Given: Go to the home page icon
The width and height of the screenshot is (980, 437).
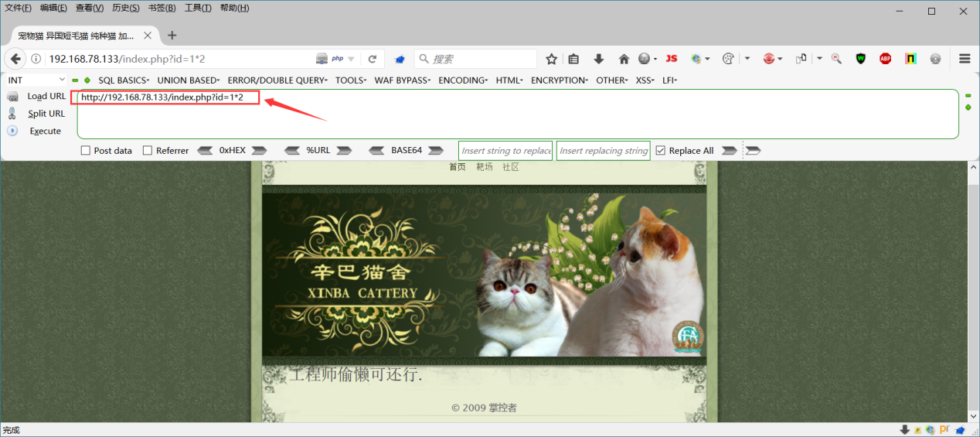Looking at the screenshot, I should (x=624, y=59).
